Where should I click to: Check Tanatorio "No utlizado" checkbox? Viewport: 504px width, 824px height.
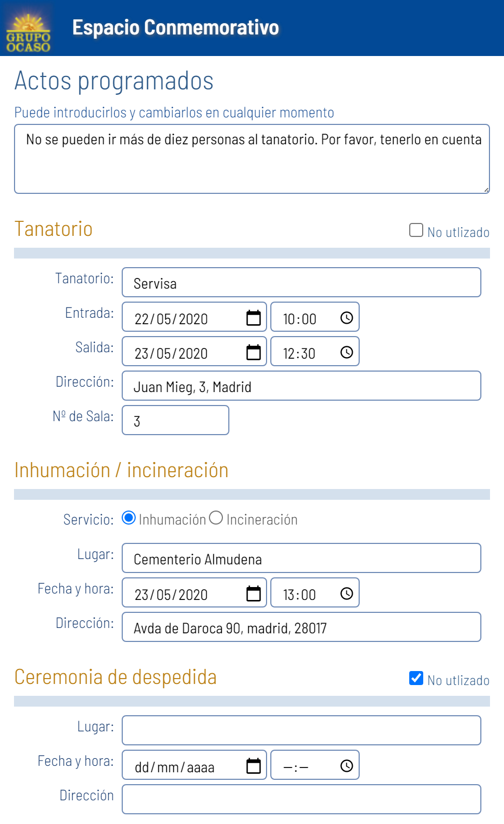(416, 231)
